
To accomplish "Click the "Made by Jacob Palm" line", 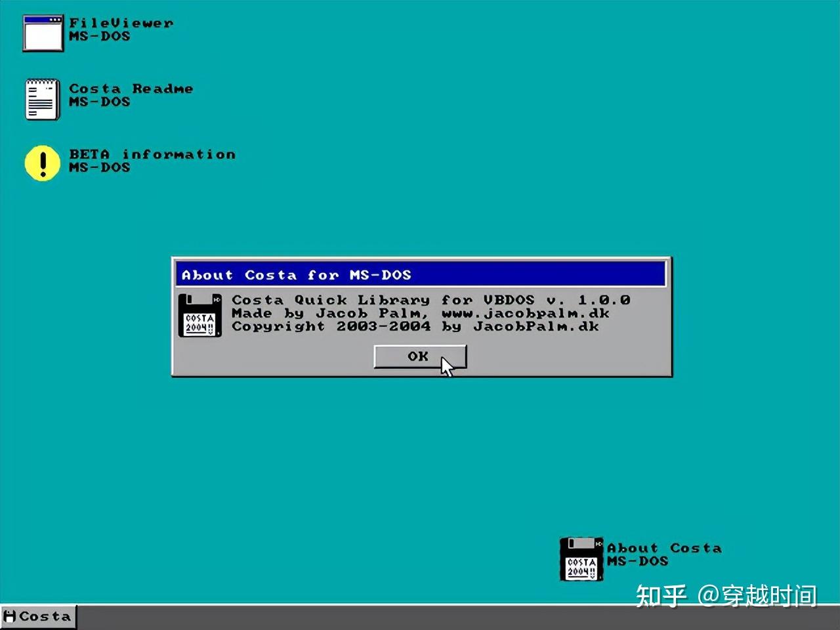I will point(421,313).
